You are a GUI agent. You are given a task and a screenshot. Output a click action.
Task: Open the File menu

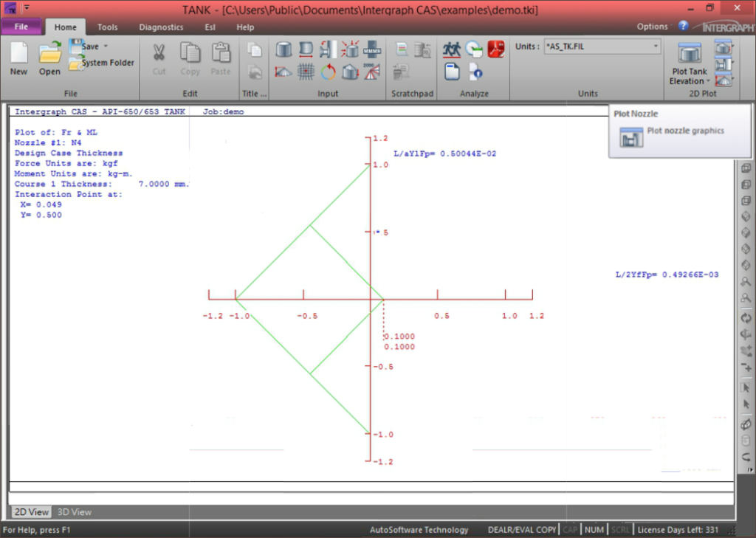click(x=21, y=27)
